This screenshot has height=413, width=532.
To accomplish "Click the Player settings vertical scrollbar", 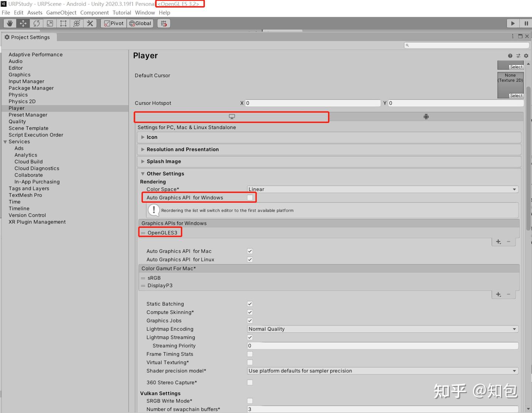I will pos(528,158).
